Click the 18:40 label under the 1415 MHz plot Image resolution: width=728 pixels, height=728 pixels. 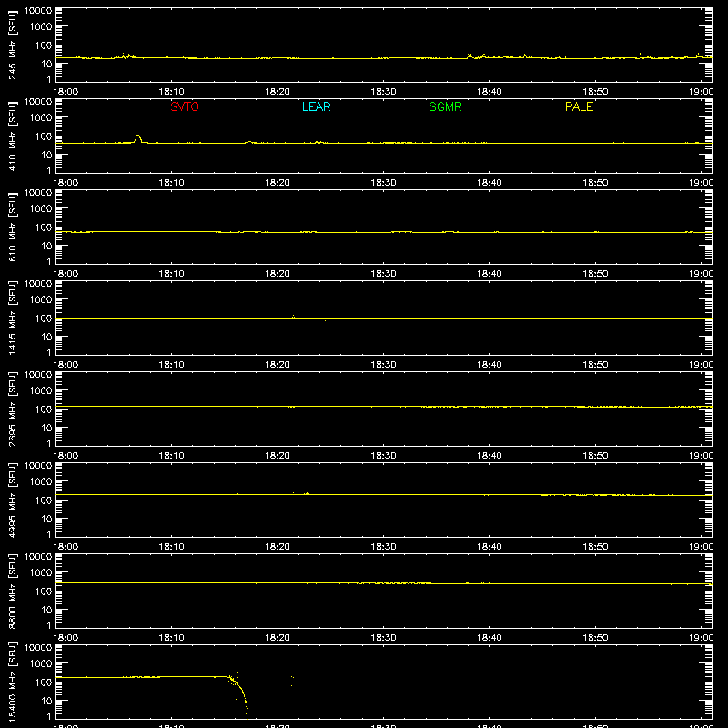point(490,365)
